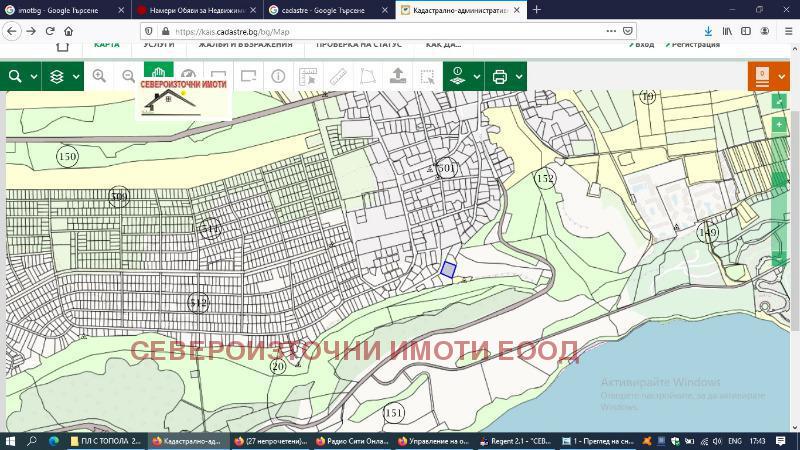Switch to cadastre Google search browser tab
The image size is (800, 450).
(x=329, y=10)
